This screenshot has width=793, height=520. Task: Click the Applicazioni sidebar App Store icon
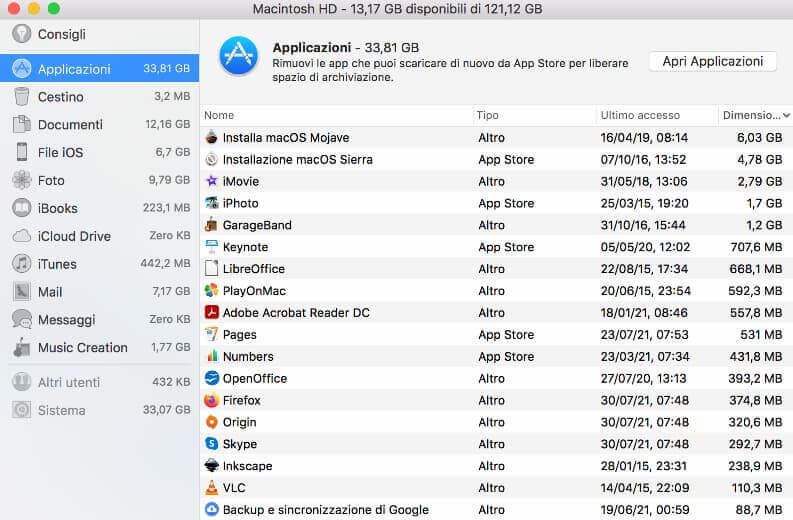pyautogui.click(x=21, y=68)
